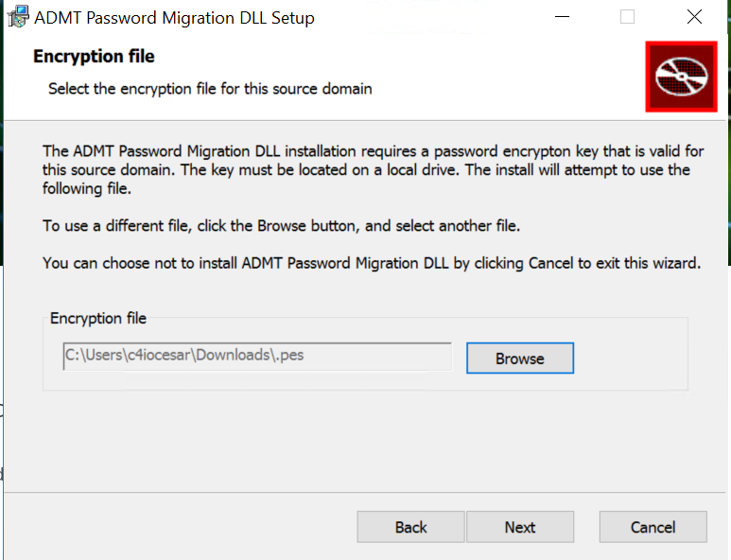Click the bold "Encryption file" page heading
This screenshot has height=560, width=731.
94,57
